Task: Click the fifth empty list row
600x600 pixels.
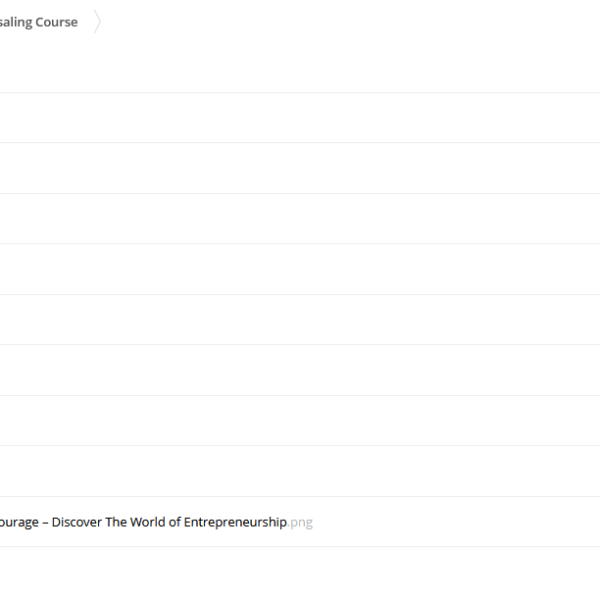Action: coord(300,320)
